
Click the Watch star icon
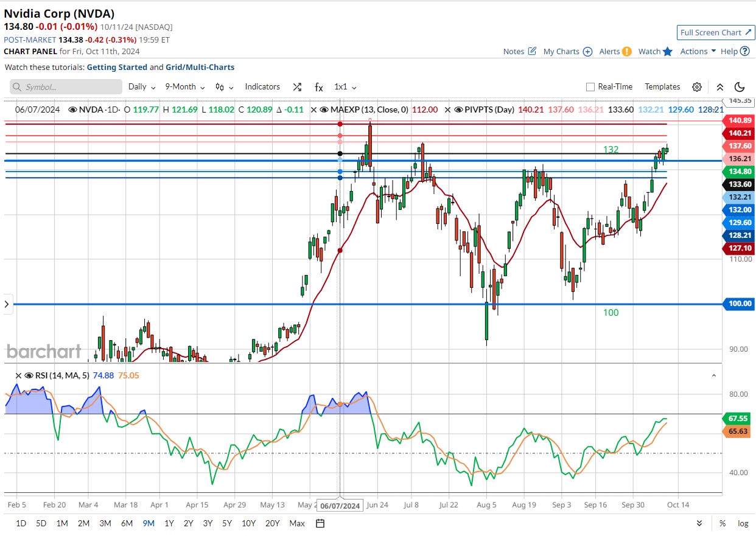[668, 51]
